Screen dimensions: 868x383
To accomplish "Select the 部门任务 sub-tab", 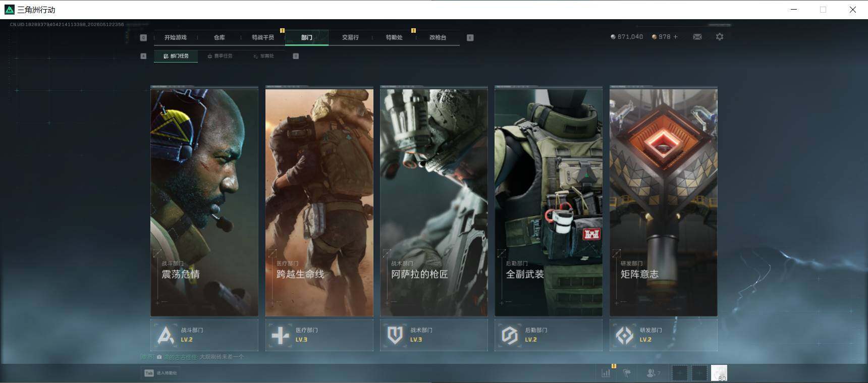I will click(x=176, y=56).
